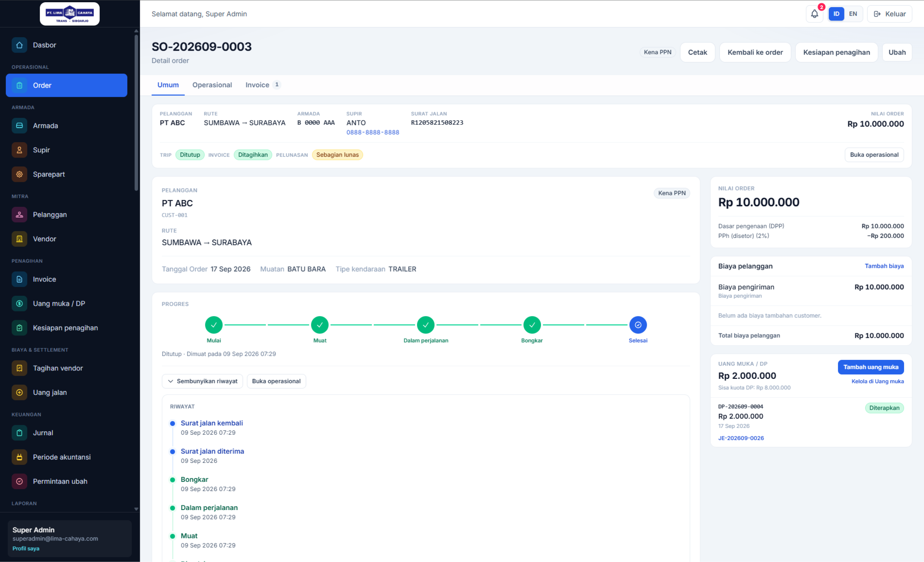Open Kesiapan penagihan from header buttons
924x562 pixels.
point(837,53)
